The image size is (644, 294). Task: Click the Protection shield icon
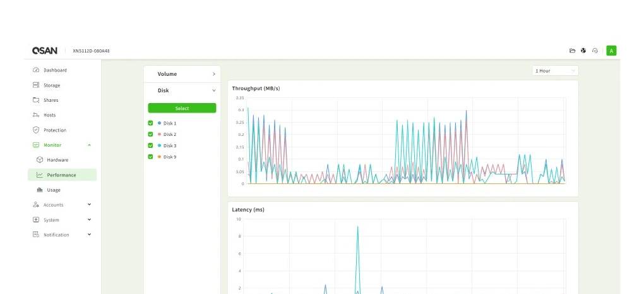36,130
